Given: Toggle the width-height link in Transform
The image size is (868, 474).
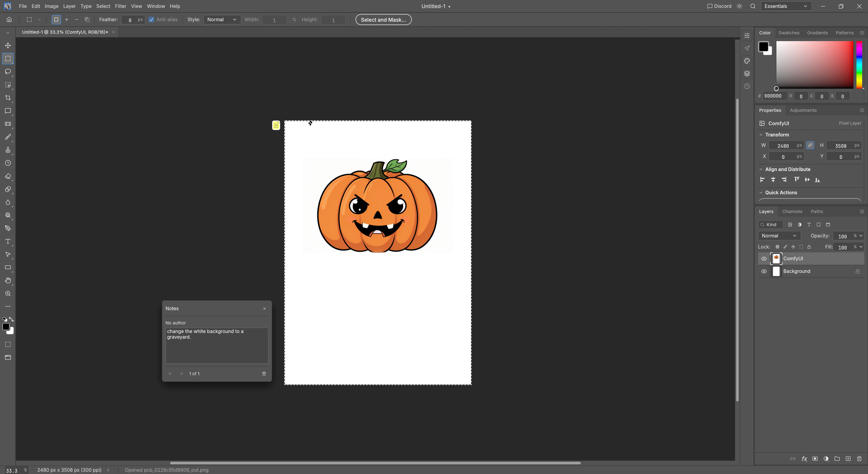Looking at the screenshot, I should tap(810, 145).
